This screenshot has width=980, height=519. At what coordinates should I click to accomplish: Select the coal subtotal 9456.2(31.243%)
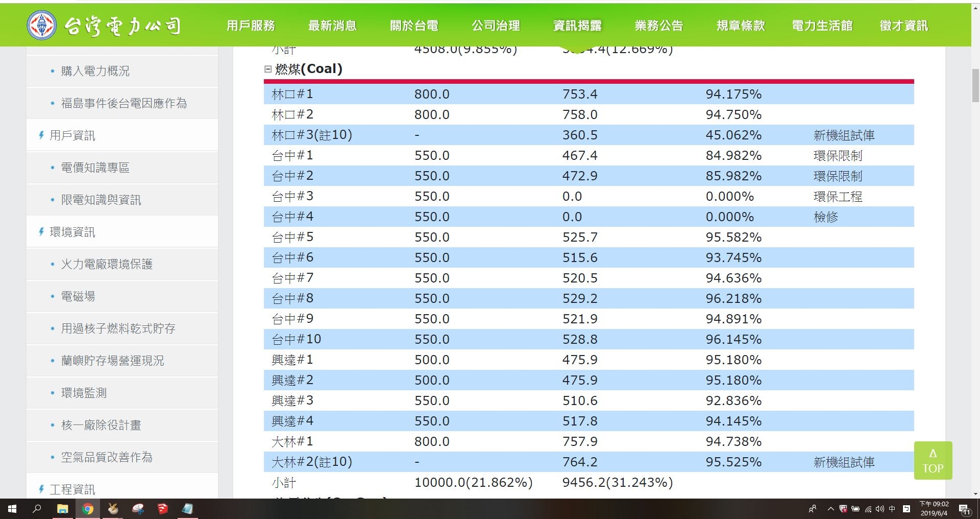pyautogui.click(x=618, y=482)
